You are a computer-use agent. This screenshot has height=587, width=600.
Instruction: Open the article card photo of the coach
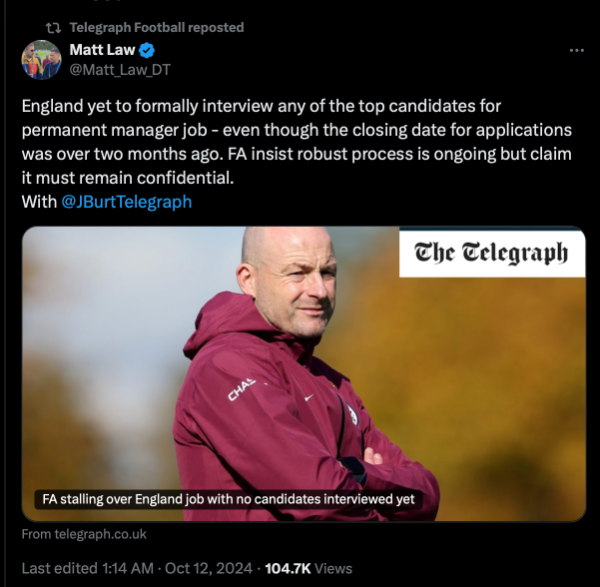tap(303, 374)
